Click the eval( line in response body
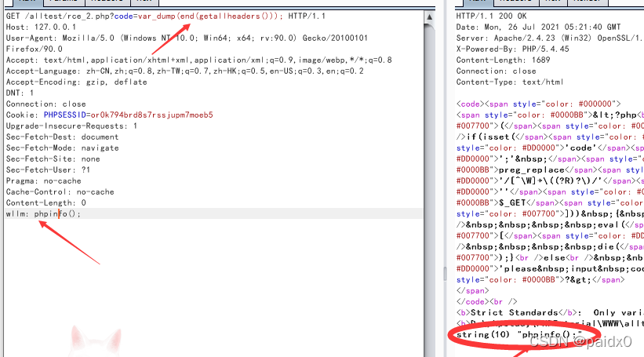Viewport: 644px width, 357px height. pyautogui.click(x=550, y=224)
